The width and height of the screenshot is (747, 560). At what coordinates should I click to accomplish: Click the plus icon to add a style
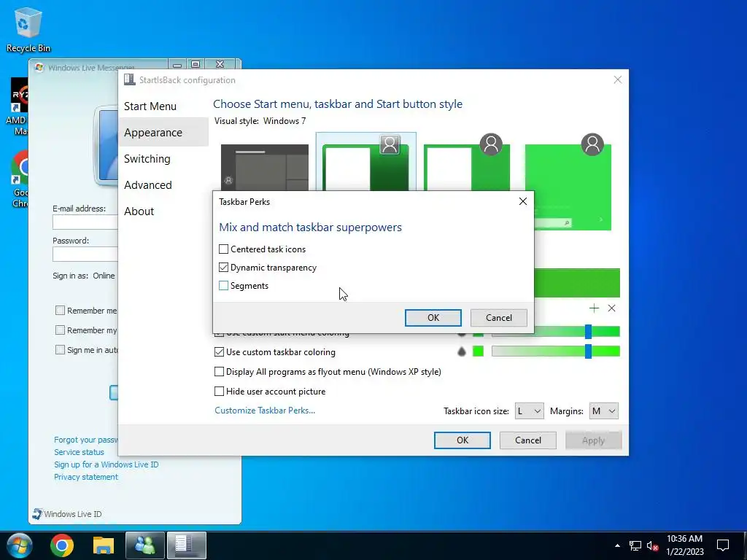(x=594, y=308)
